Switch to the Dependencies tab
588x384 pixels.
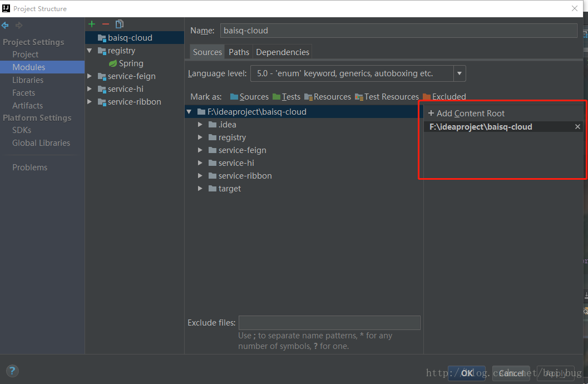click(282, 52)
